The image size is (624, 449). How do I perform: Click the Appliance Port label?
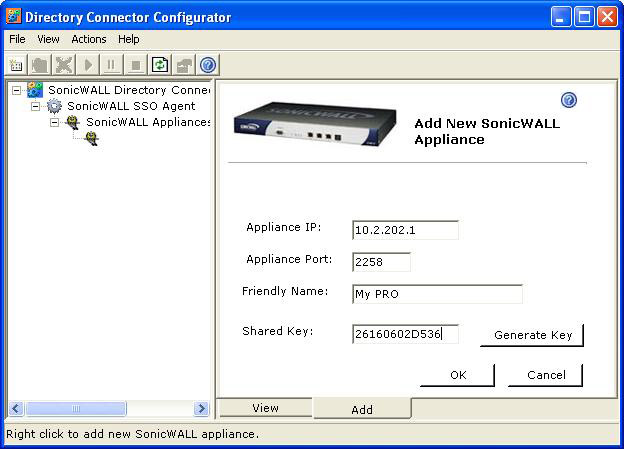point(289,259)
